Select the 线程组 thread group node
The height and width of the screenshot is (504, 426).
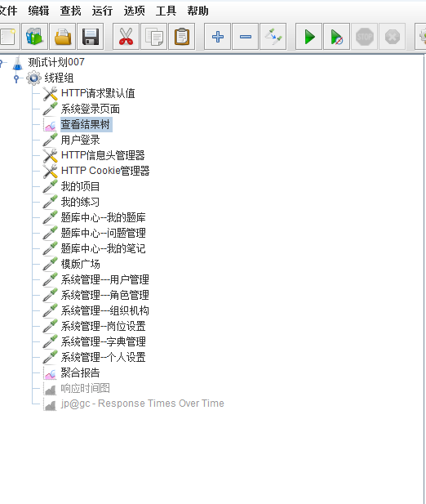click(x=59, y=78)
